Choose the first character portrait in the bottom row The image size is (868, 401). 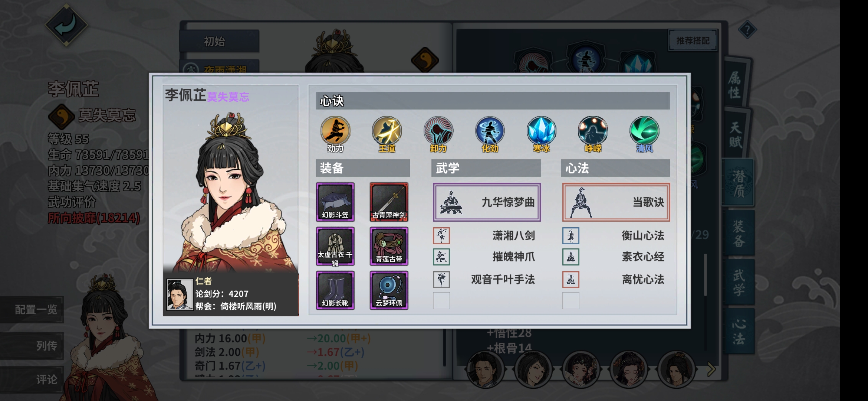pyautogui.click(x=485, y=369)
